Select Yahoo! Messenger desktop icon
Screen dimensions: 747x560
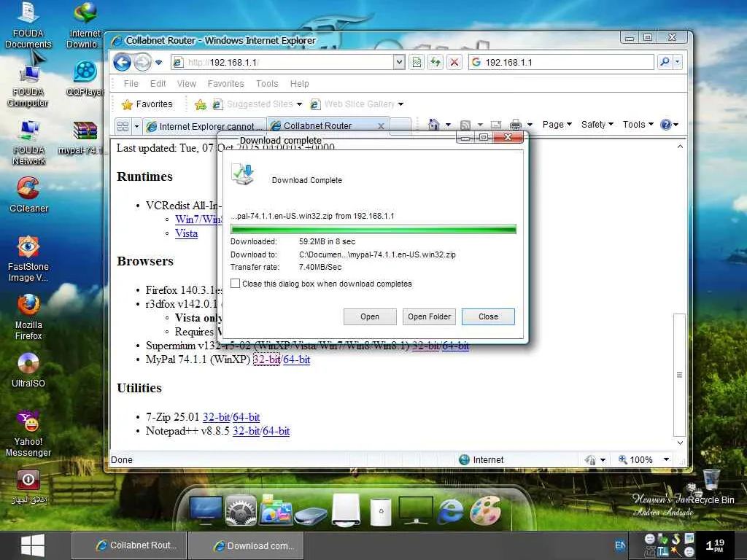(x=28, y=433)
